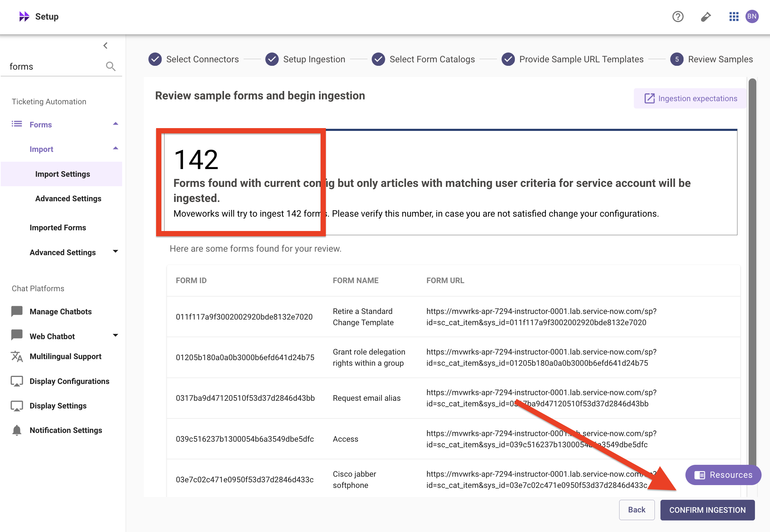Viewport: 770px width, 532px height.
Task: Open Notification Settings page
Action: [66, 430]
